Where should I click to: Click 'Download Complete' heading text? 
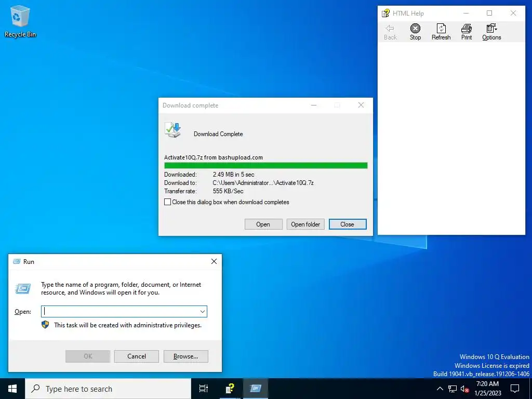point(218,134)
